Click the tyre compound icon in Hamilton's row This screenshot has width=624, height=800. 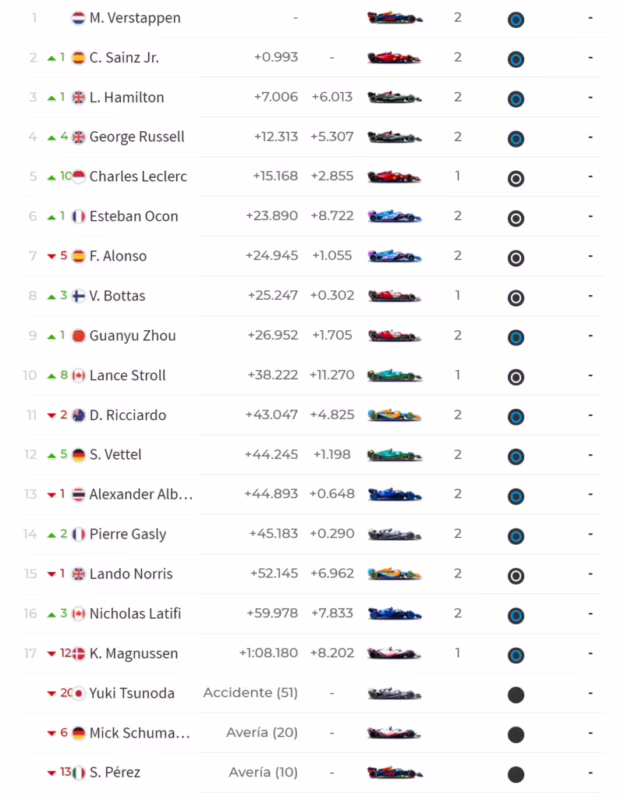click(516, 98)
